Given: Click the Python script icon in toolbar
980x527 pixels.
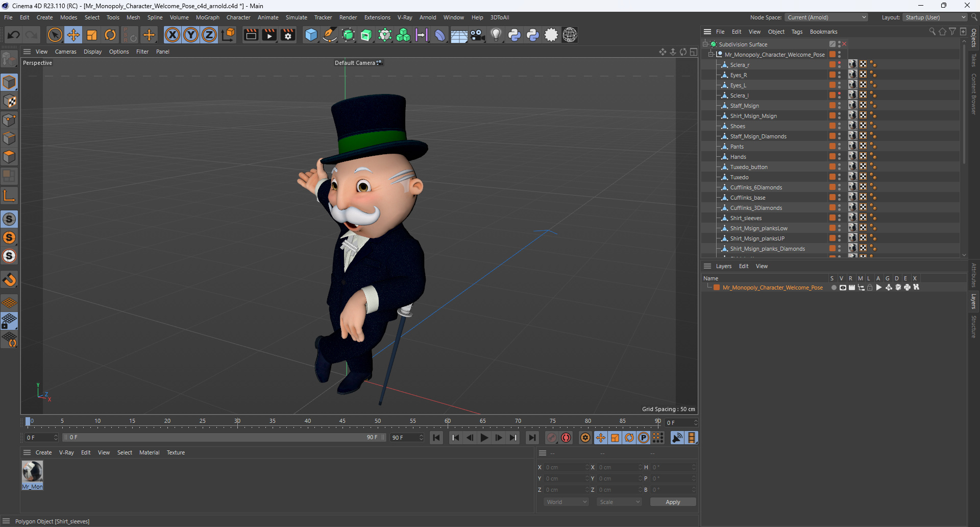Looking at the screenshot, I should pyautogui.click(x=514, y=35).
